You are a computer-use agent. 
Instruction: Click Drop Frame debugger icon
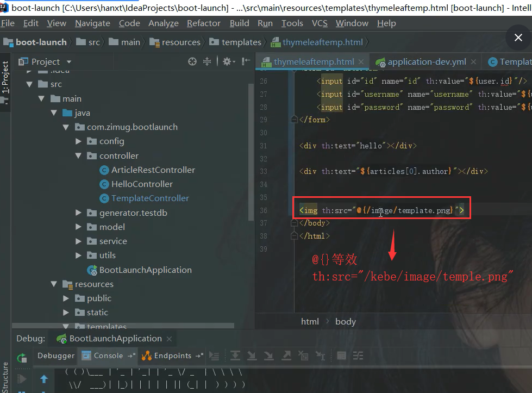tap(303, 355)
